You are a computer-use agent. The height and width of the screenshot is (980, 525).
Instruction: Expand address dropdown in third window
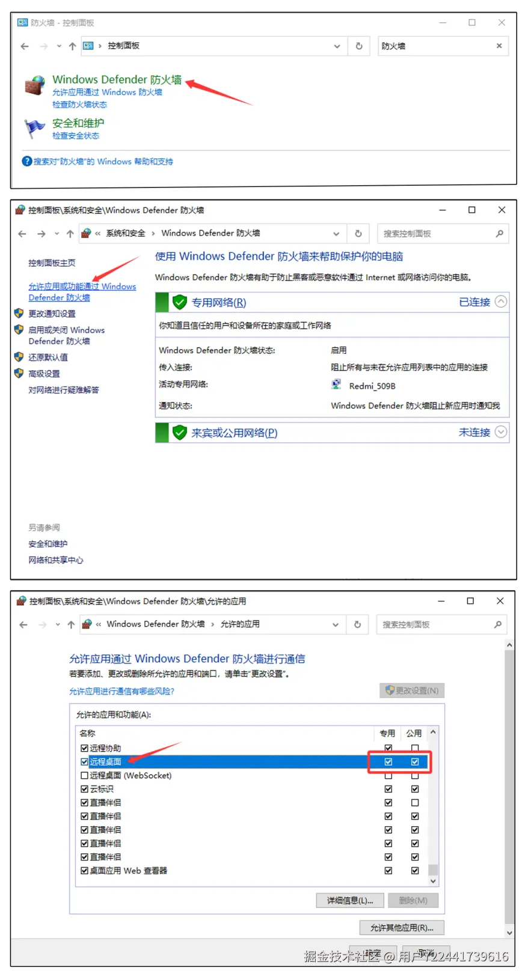[336, 625]
